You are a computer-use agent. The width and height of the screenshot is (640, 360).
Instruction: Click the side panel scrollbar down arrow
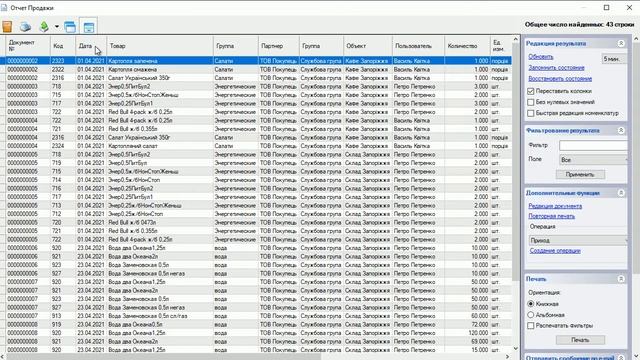point(636,357)
